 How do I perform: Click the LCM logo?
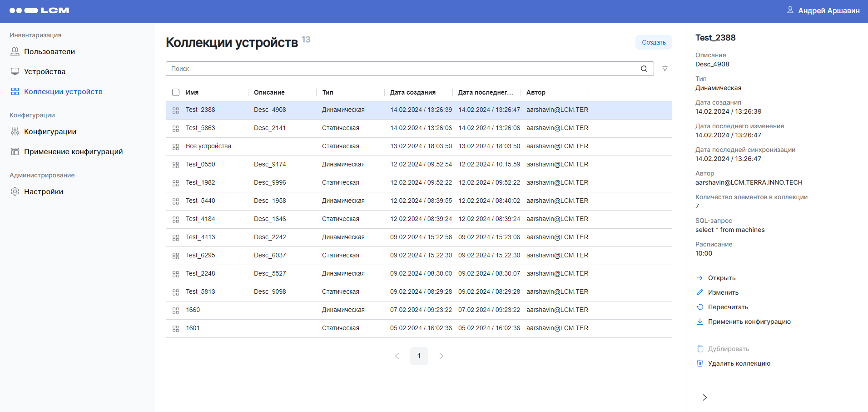[x=40, y=10]
